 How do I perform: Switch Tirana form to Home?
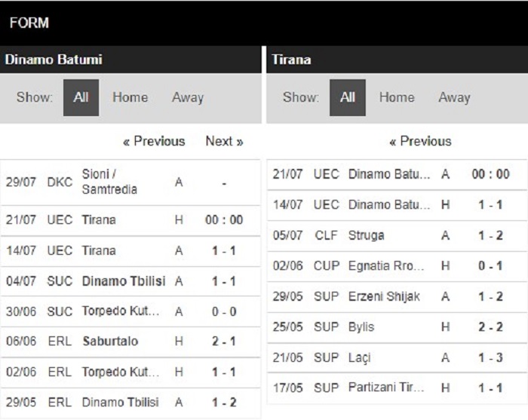[x=397, y=97]
